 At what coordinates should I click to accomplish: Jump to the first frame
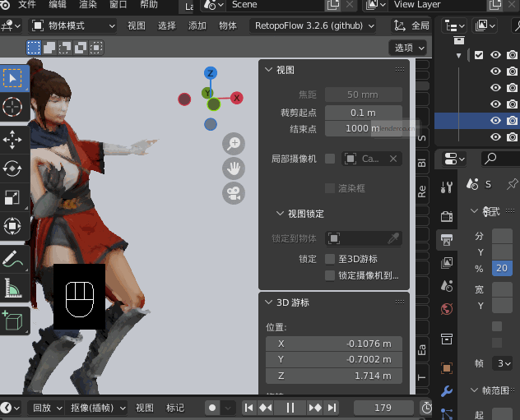coord(248,408)
